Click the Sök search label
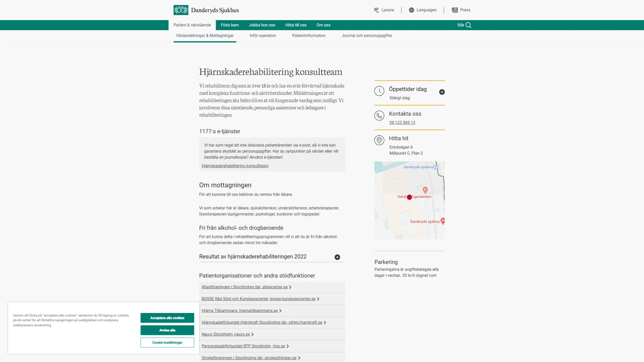The image size is (644, 362). pos(460,25)
